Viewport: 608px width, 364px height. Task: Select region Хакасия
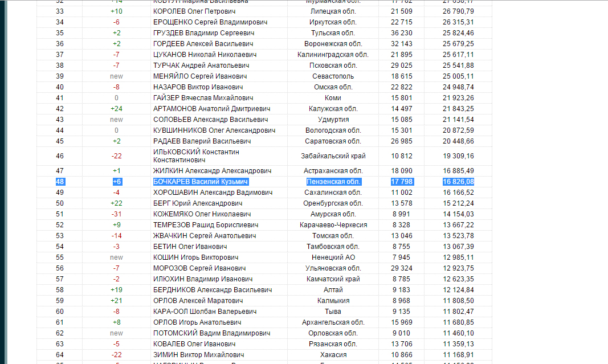[333, 355]
